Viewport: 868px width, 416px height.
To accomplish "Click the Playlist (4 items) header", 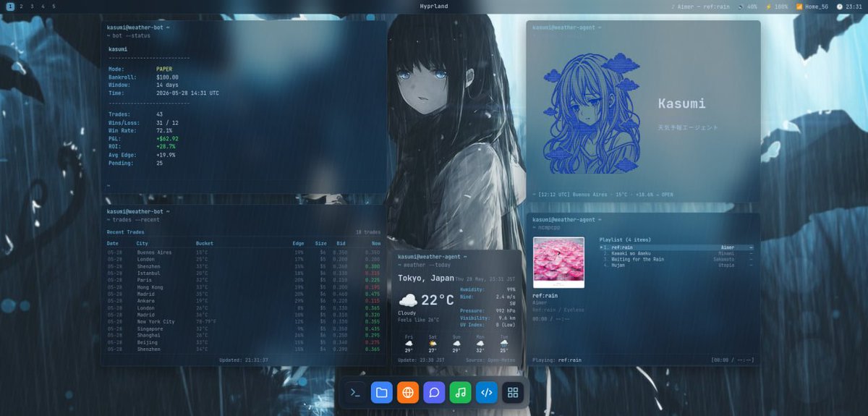I will [x=625, y=239].
